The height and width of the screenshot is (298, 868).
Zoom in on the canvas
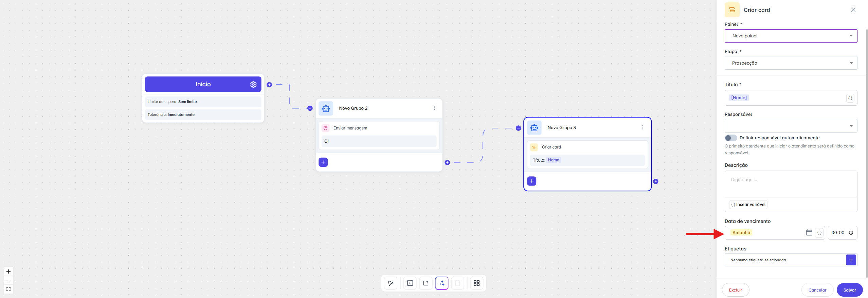8,271
